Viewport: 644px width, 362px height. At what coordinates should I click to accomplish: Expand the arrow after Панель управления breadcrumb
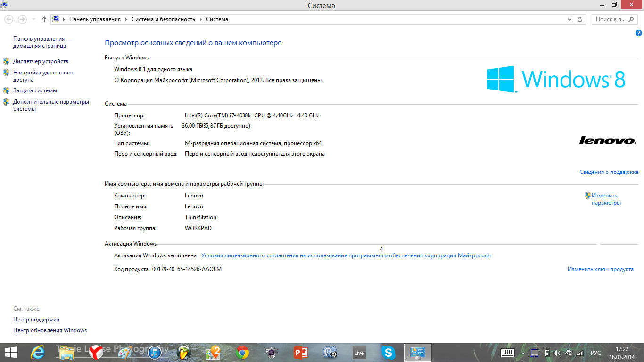tap(126, 19)
